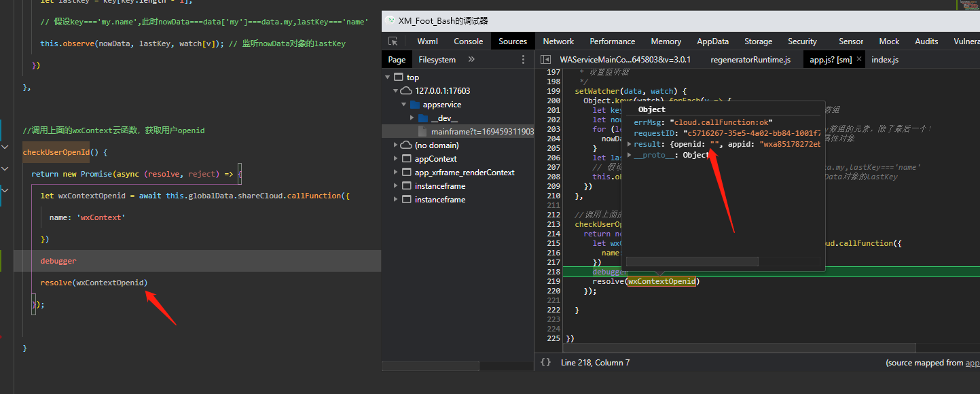This screenshot has height=394, width=980.
Task: Expand the app_xframe_renderContext node arrow
Action: point(396,173)
